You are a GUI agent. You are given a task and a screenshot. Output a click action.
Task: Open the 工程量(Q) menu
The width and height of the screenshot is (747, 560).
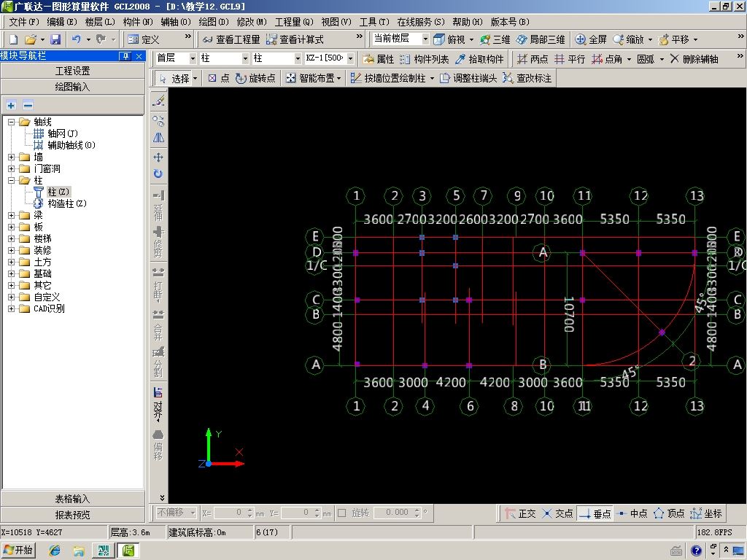tap(294, 22)
